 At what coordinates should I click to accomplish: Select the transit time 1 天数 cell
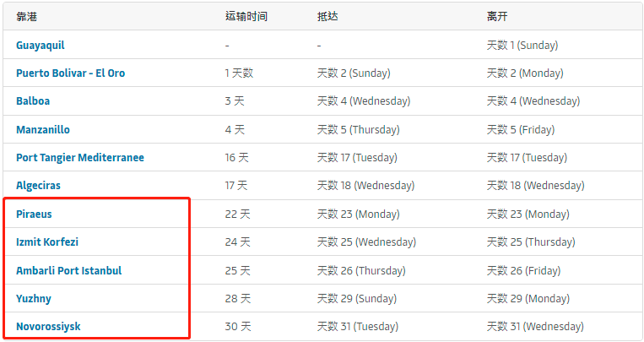pyautogui.click(x=239, y=73)
